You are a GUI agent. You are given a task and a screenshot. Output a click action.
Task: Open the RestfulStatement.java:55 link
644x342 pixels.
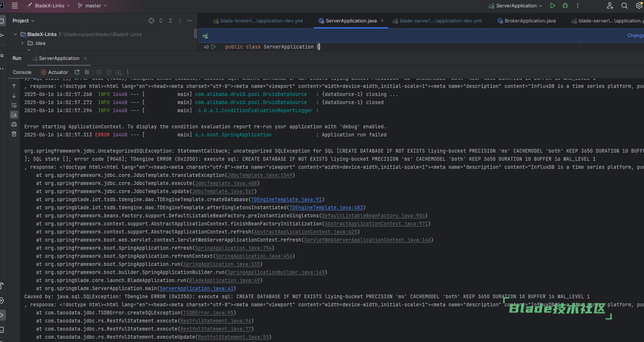[x=233, y=337]
